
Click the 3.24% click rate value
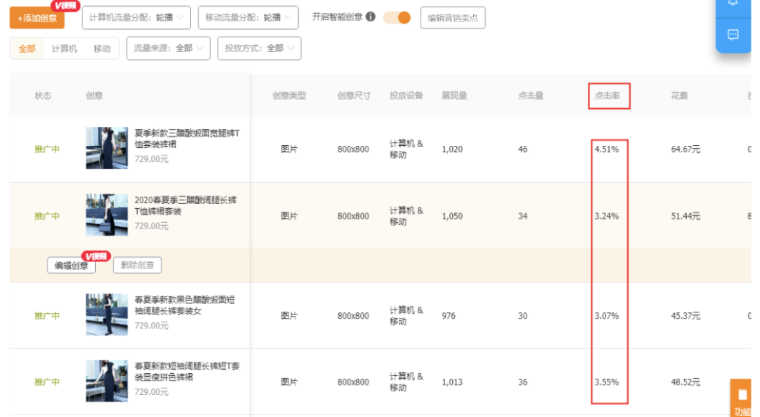click(607, 216)
